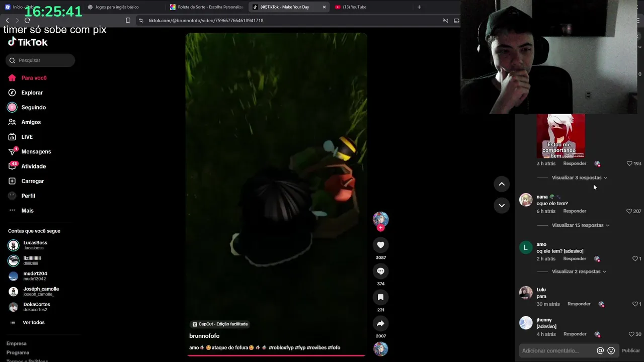Image resolution: width=644 pixels, height=362 pixels.
Task: Click Responder on Lulu's comment
Action: click(x=579, y=304)
